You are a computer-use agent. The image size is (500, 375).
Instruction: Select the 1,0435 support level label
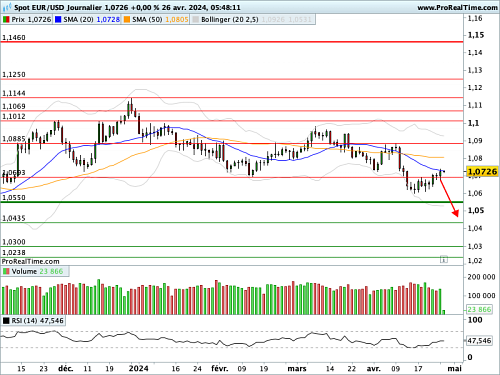click(14, 218)
